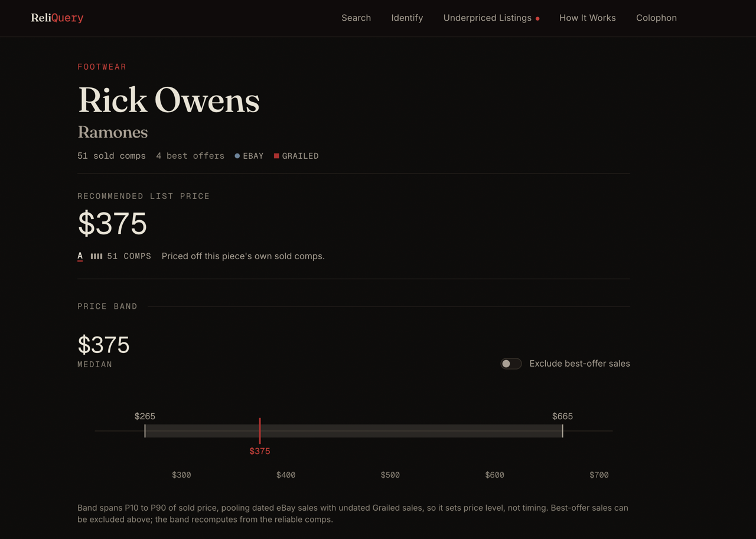756x539 pixels.
Task: Click the '51 sold comps' text
Action: tap(112, 156)
